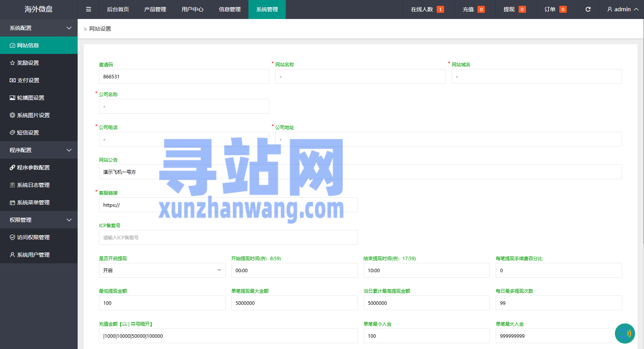
Task: Focus the 网站名称 input field
Action: [361, 76]
